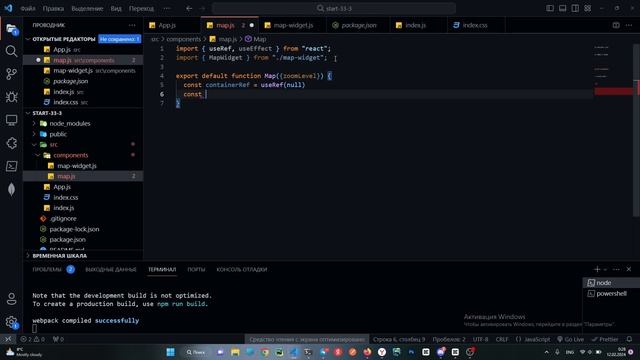Viewport: 640px width, 360px height.
Task: Open the MongoDB leaf view
Action: [11, 189]
